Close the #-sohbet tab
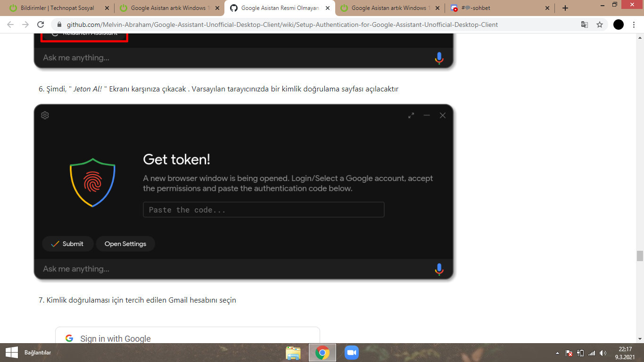The width and height of the screenshot is (644, 362). [547, 8]
